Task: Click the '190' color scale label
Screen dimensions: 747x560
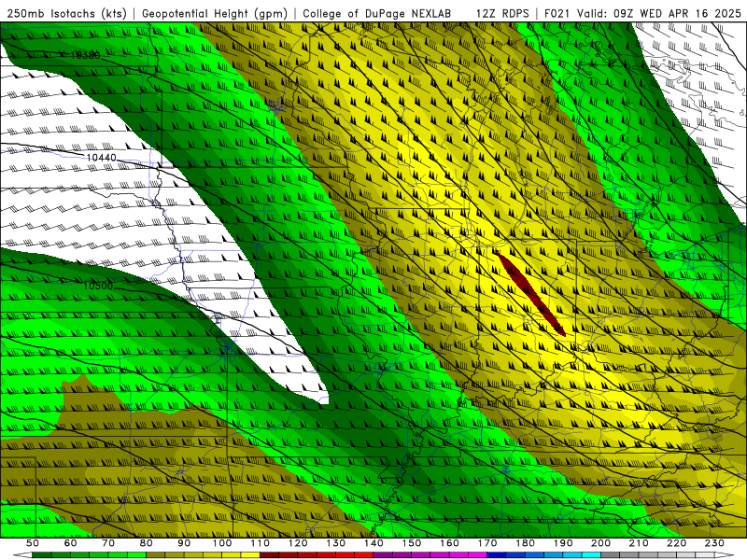Action: [563, 543]
